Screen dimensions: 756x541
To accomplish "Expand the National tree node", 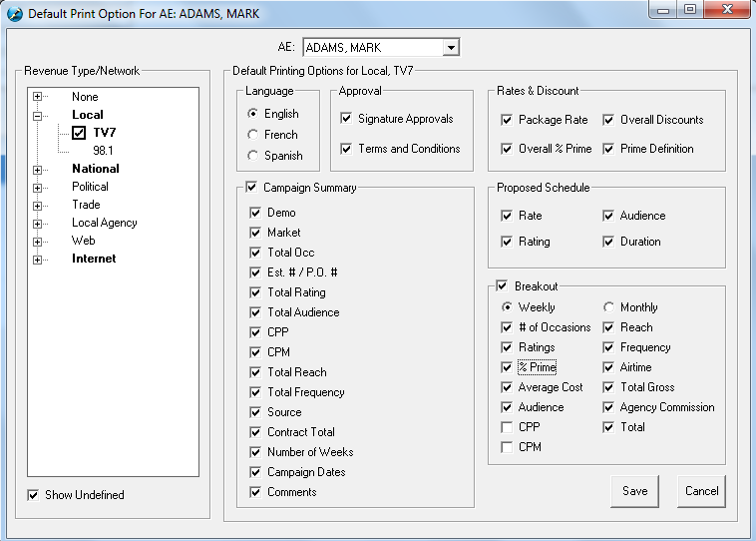I will pyautogui.click(x=39, y=170).
